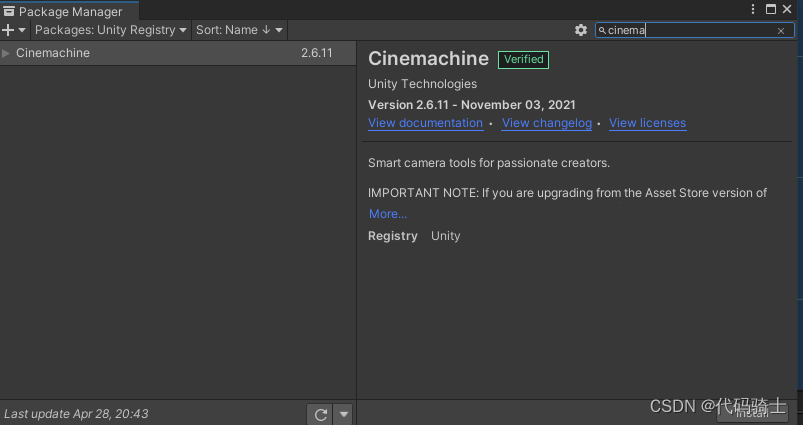Refresh the package list

click(x=320, y=414)
